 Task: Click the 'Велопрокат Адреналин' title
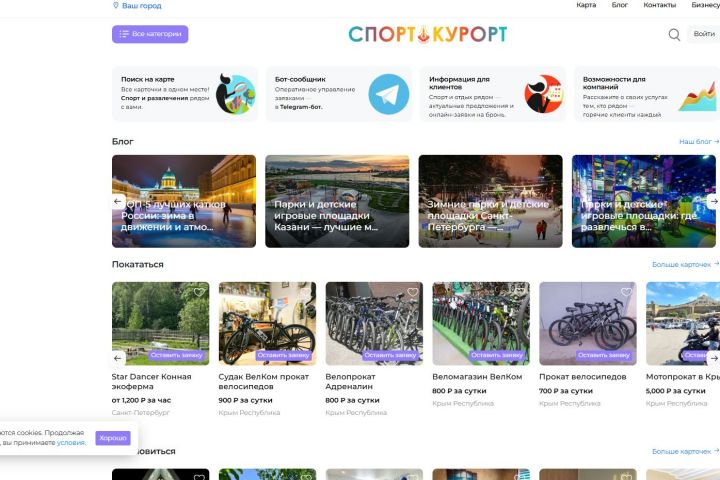(350, 382)
